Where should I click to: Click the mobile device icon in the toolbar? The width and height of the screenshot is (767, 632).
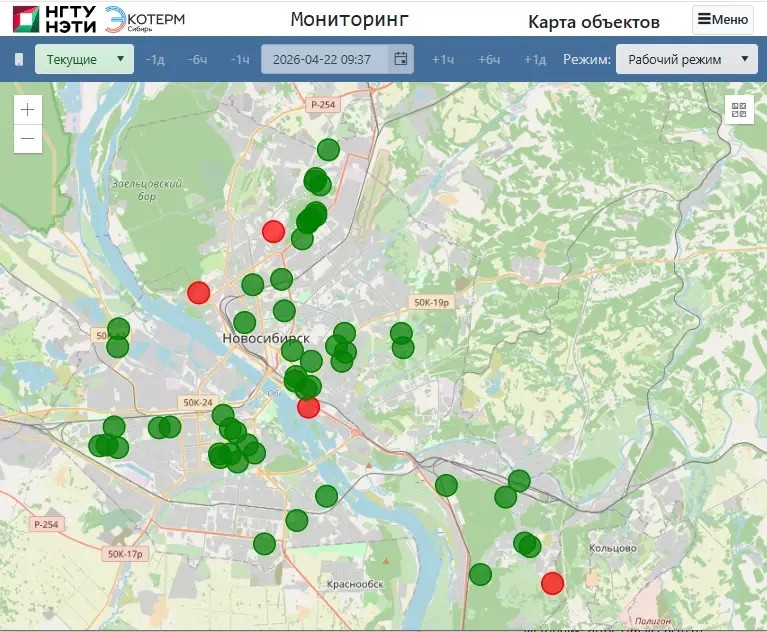pos(19,59)
